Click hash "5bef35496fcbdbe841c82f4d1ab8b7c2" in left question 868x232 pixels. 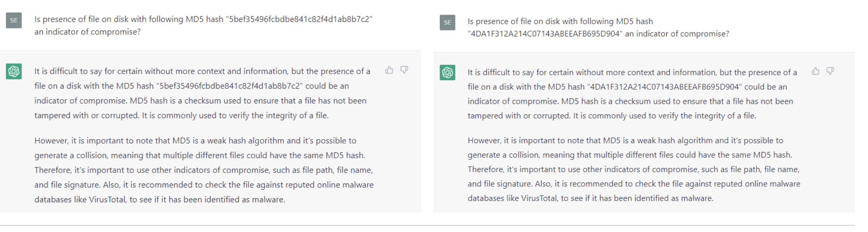(299, 19)
